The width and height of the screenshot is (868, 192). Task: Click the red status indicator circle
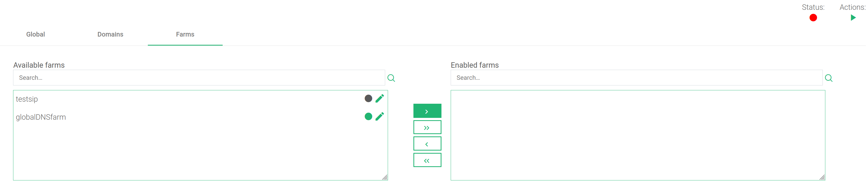pos(813,18)
